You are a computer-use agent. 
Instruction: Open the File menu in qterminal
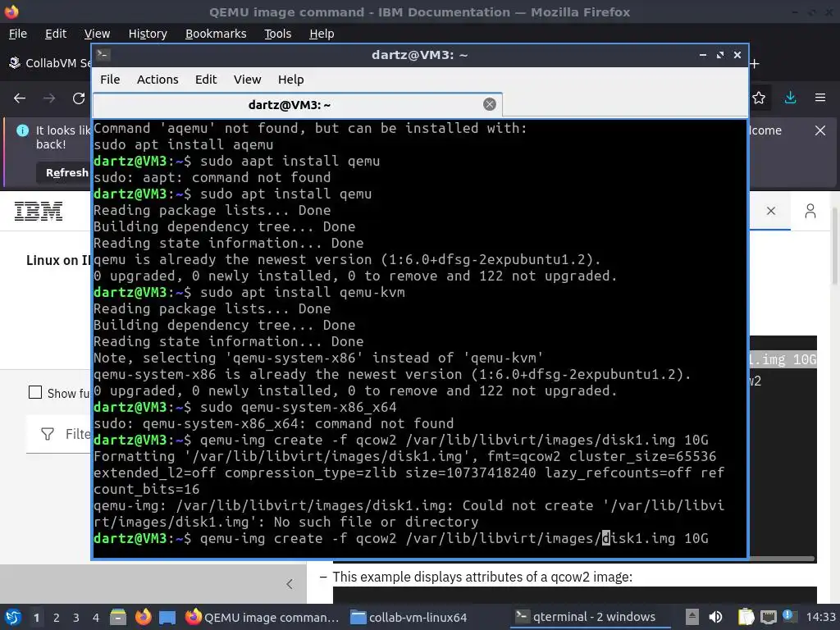[x=110, y=80]
